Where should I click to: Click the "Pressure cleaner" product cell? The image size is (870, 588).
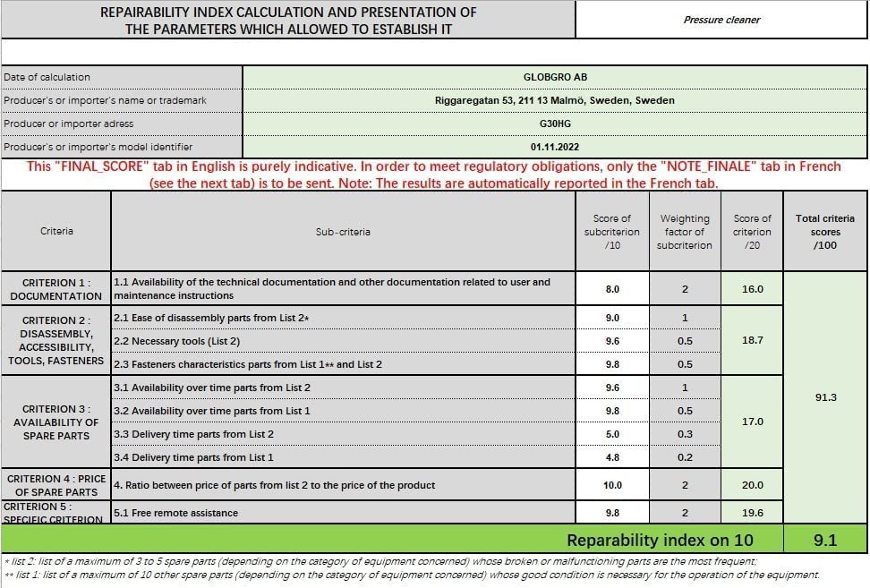tap(721, 20)
